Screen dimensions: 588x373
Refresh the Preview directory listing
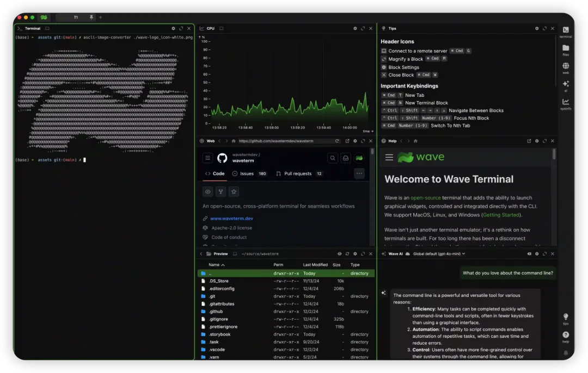coord(347,254)
